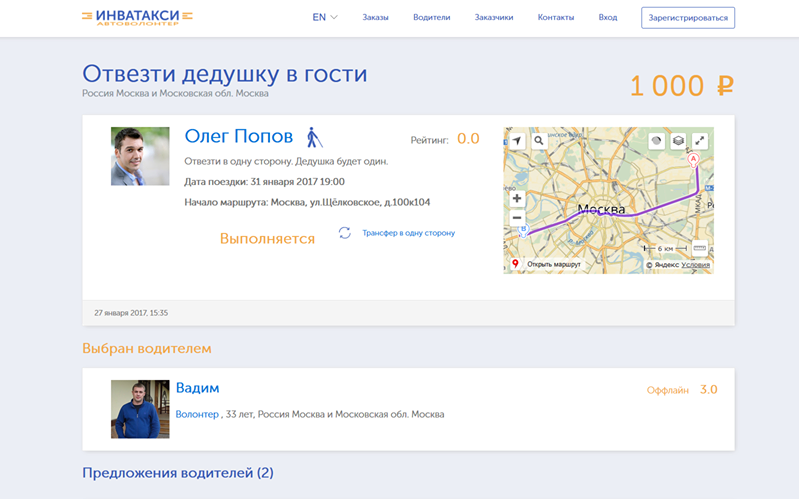Open the ИНВАТАКСИ logo home link
This screenshot has width=799, height=499.
click(x=137, y=17)
